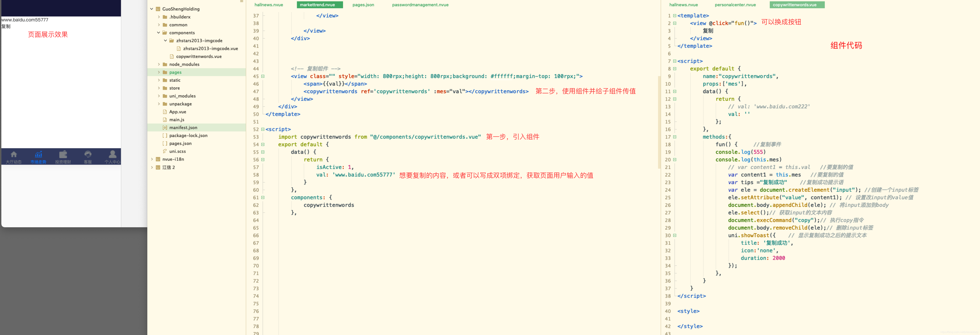Switch to the pages.json editor tab
Image resolution: width=980 pixels, height=335 pixels.
(x=363, y=5)
